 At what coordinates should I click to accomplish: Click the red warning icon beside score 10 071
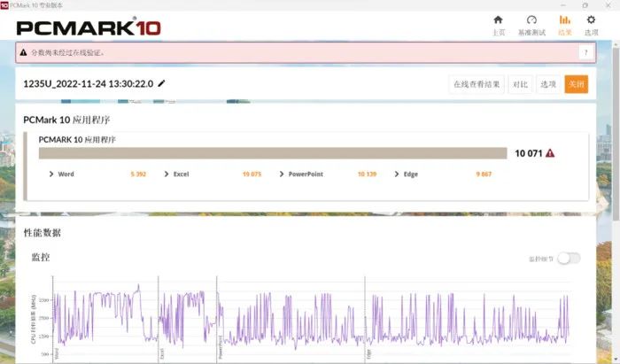coord(550,153)
